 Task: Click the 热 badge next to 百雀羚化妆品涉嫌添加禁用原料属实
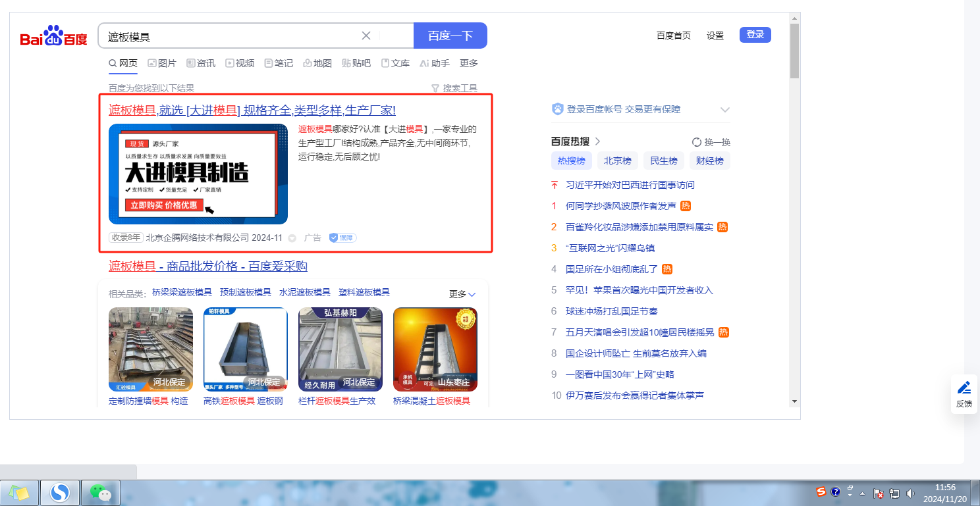click(722, 227)
